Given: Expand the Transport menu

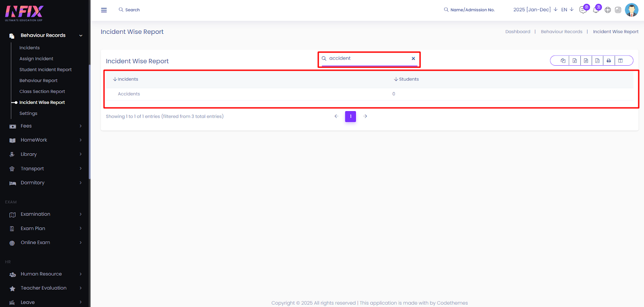Looking at the screenshot, I should click(x=80, y=168).
